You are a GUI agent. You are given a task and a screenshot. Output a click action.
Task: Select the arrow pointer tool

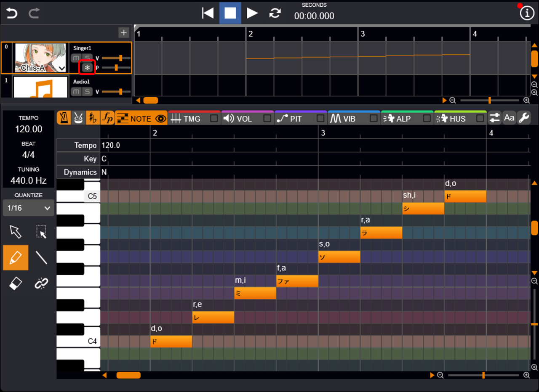16,232
